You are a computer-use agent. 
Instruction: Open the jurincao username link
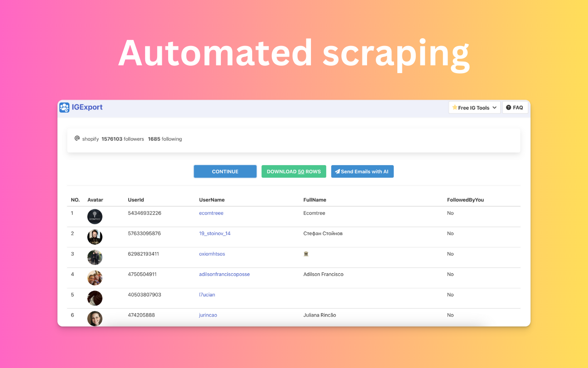point(208,315)
